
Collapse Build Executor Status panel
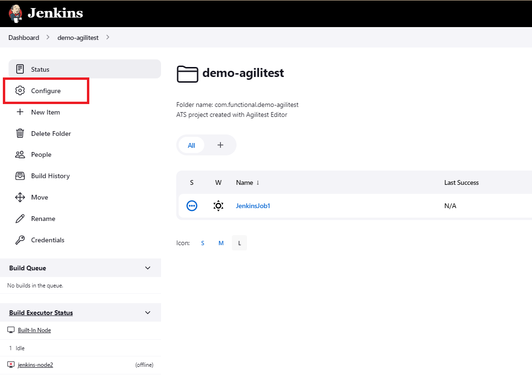pos(148,313)
